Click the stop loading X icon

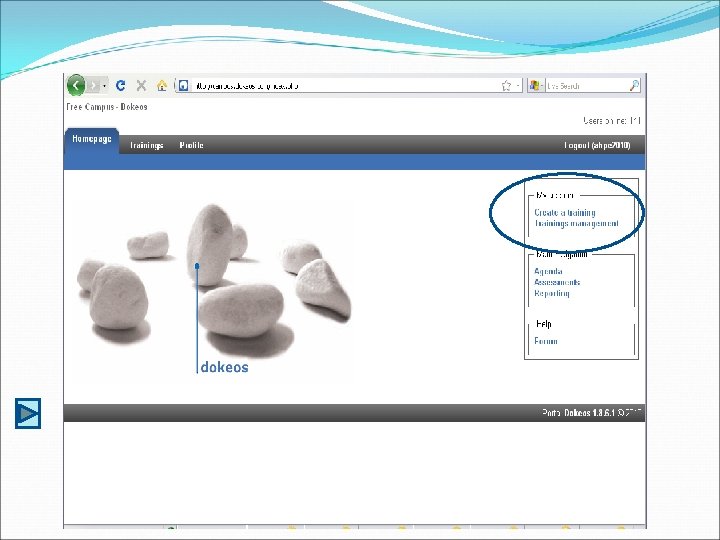tap(141, 85)
